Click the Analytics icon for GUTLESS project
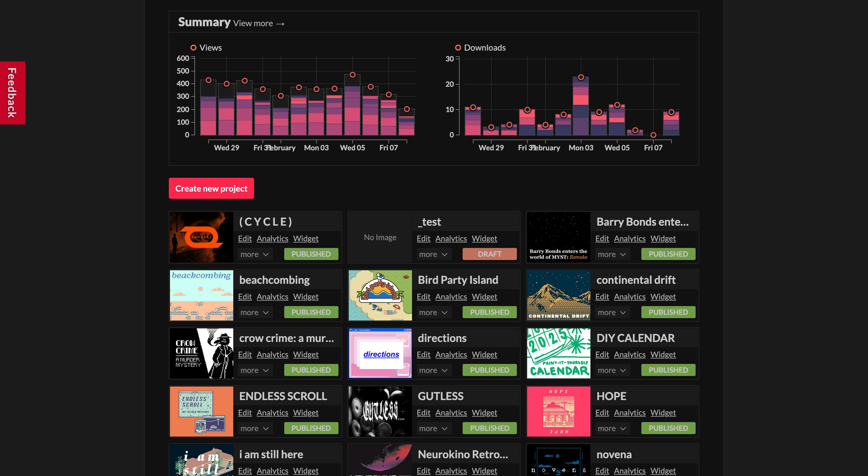The height and width of the screenshot is (476, 868). click(451, 412)
